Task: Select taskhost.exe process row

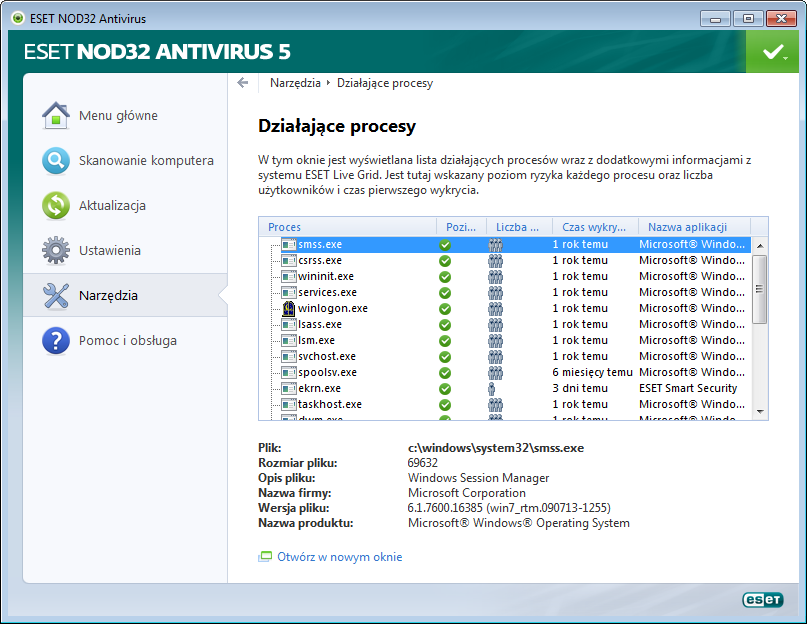Action: [505, 404]
